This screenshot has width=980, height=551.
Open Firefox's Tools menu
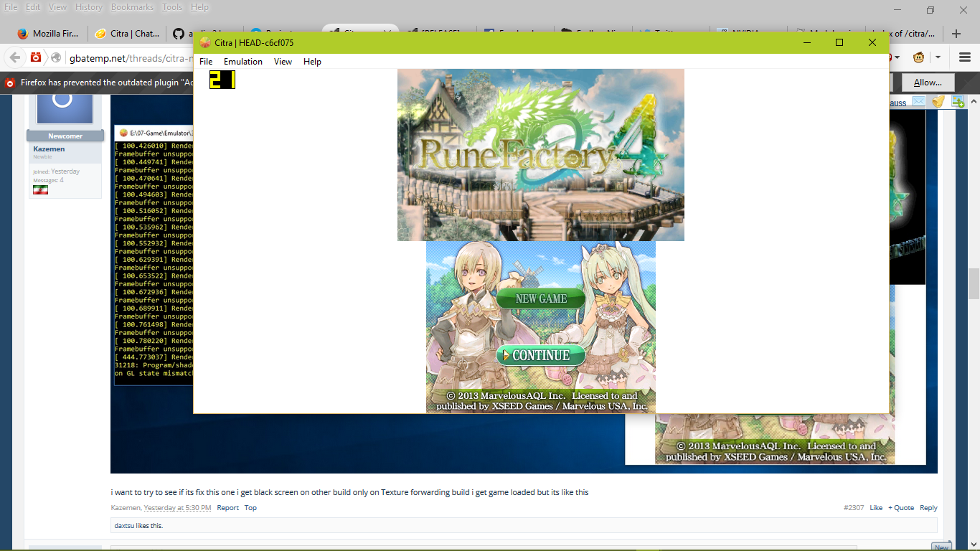(x=172, y=7)
